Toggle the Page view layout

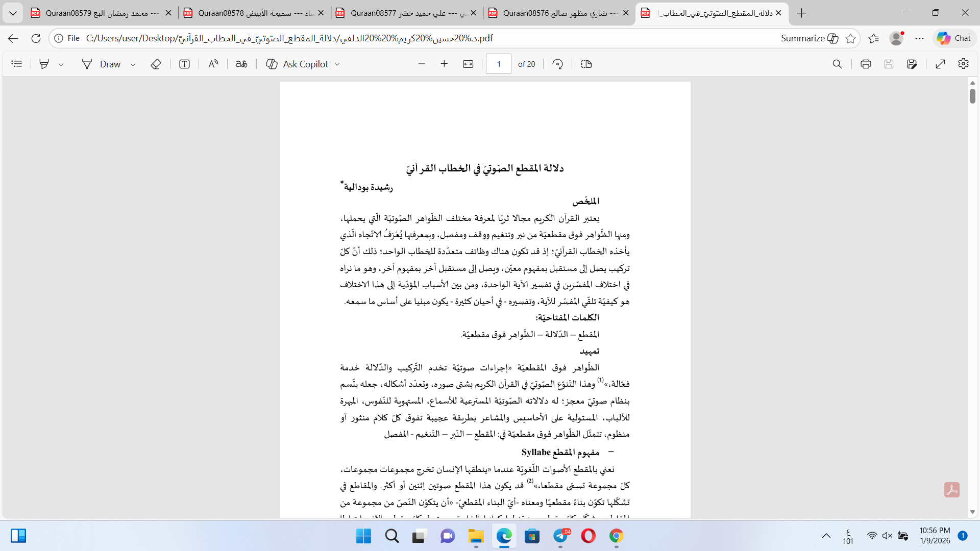[586, 64]
